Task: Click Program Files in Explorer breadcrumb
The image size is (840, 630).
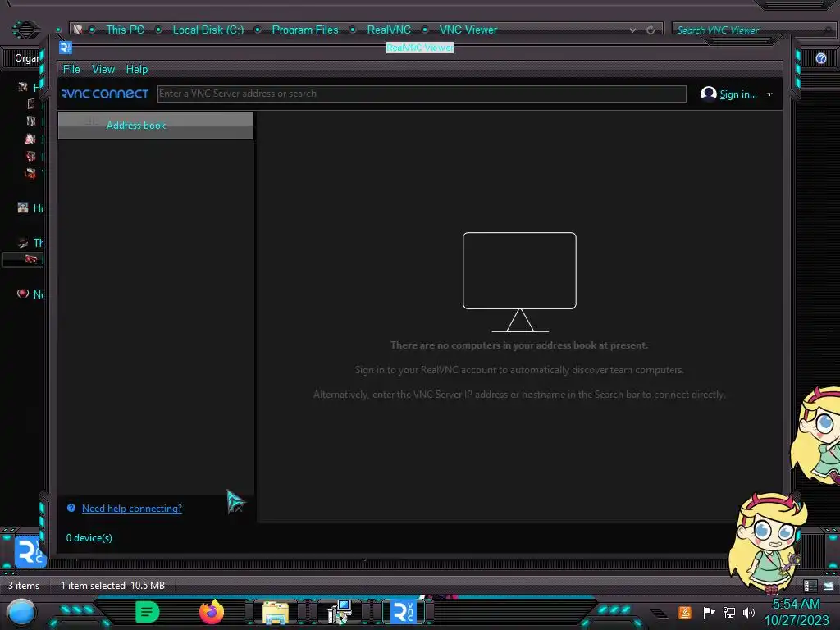Action: pyautogui.click(x=305, y=30)
